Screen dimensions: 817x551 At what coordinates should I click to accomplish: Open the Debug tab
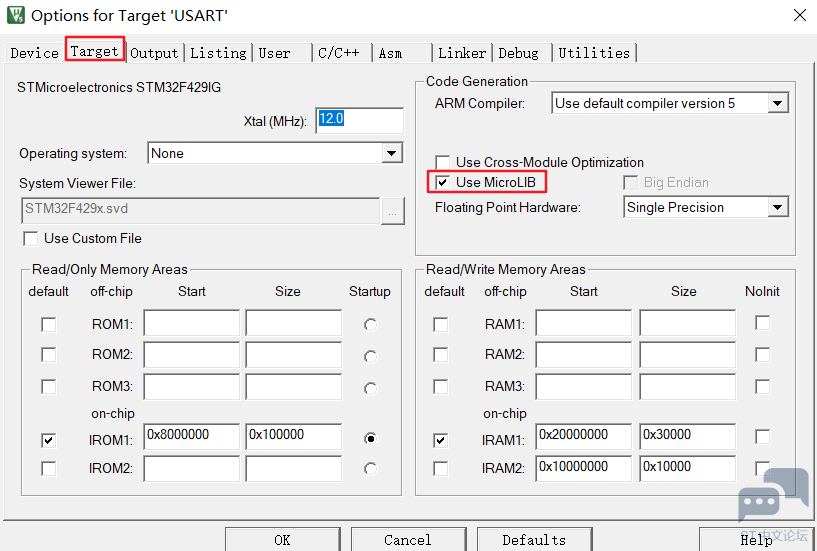[x=518, y=53]
